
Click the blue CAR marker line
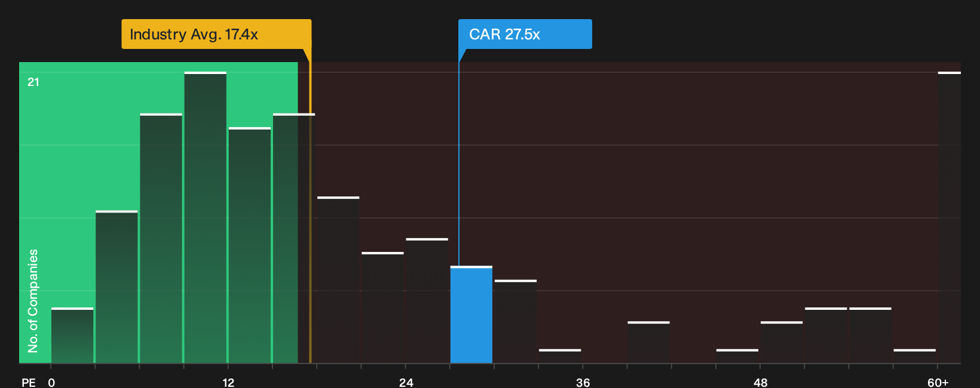[459, 164]
